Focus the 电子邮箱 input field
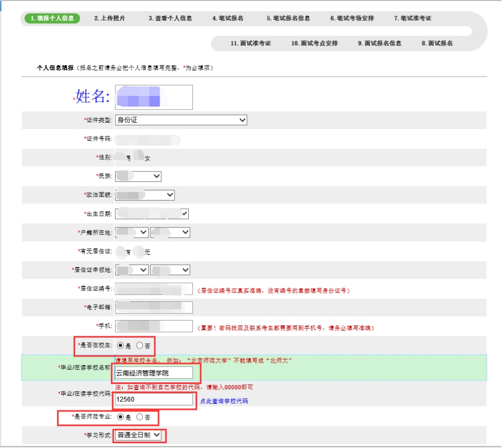This screenshot has height=448, width=502. 154,307
